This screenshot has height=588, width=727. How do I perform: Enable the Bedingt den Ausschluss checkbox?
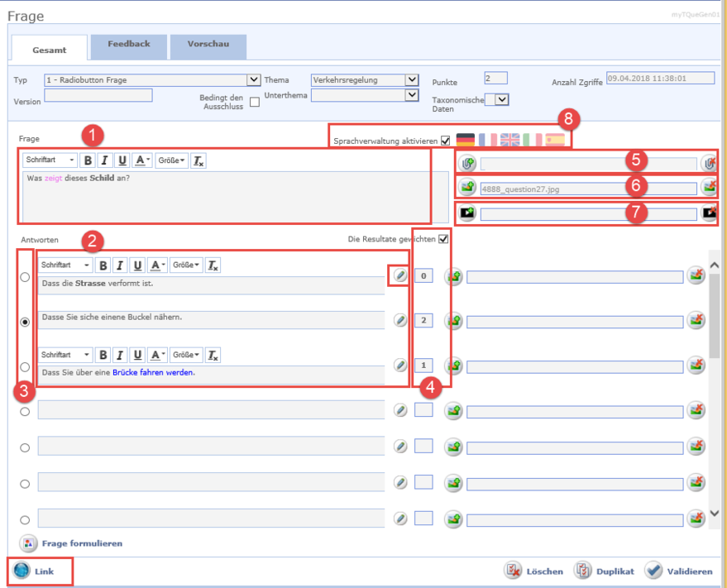255,103
